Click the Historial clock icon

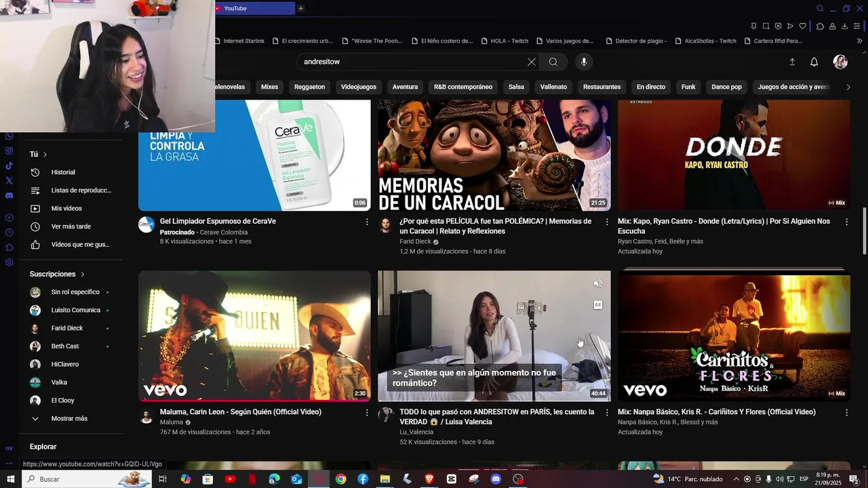coord(35,172)
